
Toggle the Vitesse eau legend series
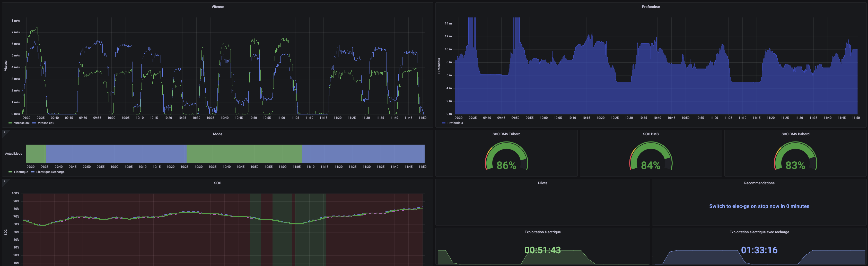tap(46, 123)
